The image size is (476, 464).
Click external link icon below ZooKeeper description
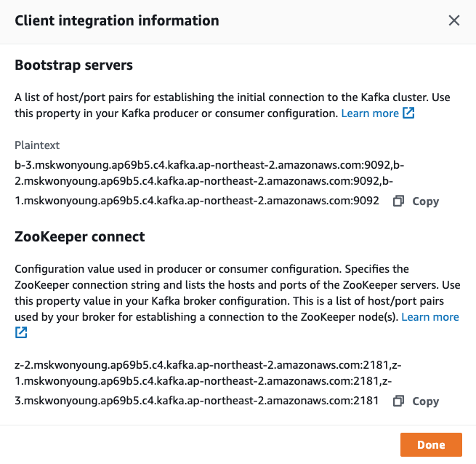pyautogui.click(x=21, y=332)
